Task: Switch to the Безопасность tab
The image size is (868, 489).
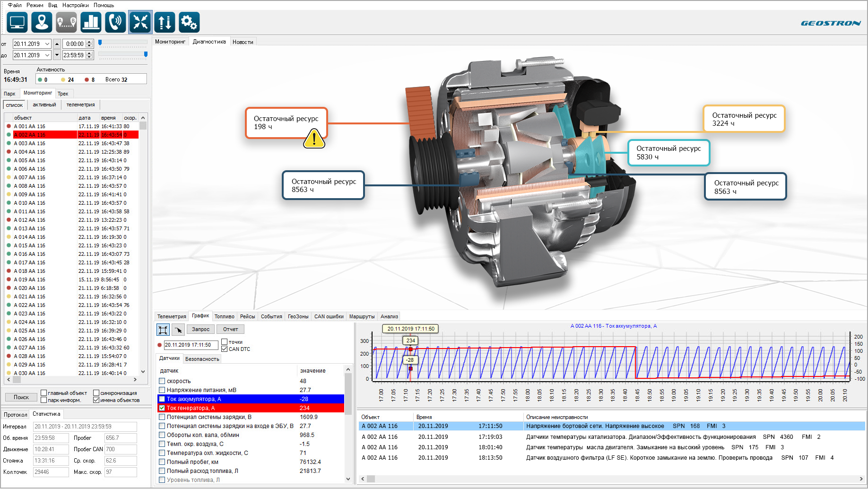Action: (202, 359)
